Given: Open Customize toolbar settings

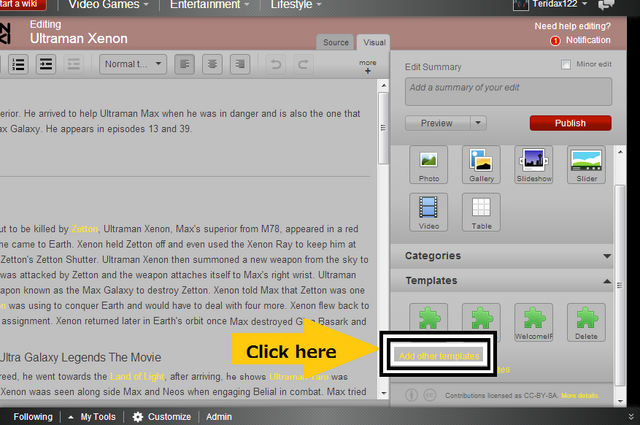Looking at the screenshot, I should (162, 417).
